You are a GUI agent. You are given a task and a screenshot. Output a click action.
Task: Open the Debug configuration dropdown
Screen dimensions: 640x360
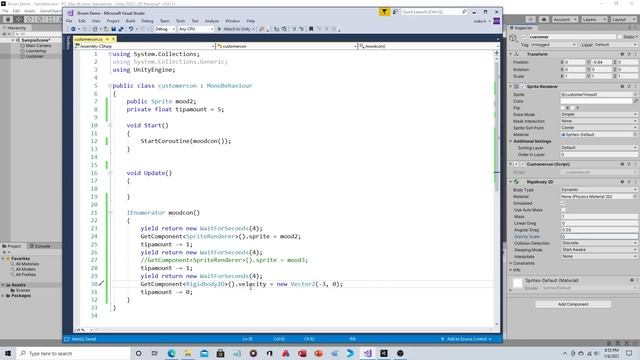pos(165,29)
